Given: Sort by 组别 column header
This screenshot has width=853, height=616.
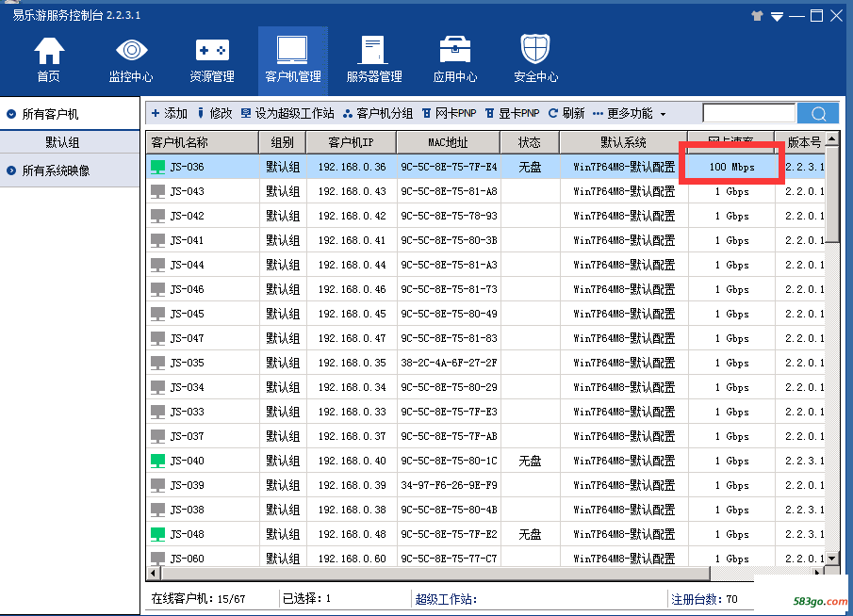Looking at the screenshot, I should 283,142.
